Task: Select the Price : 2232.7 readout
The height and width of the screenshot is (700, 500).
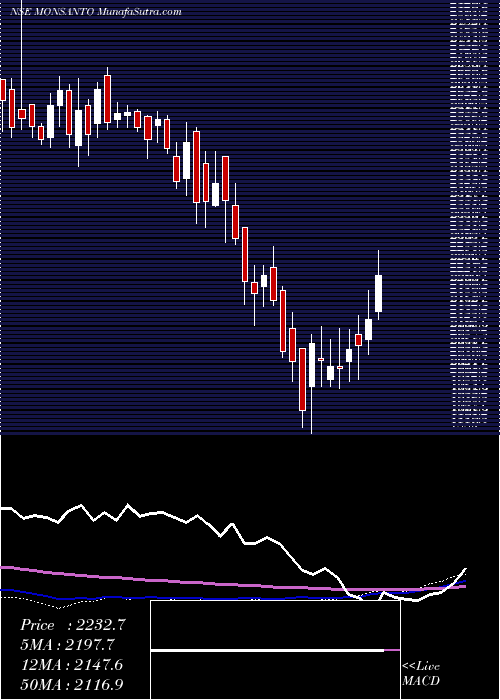Action: tap(73, 625)
